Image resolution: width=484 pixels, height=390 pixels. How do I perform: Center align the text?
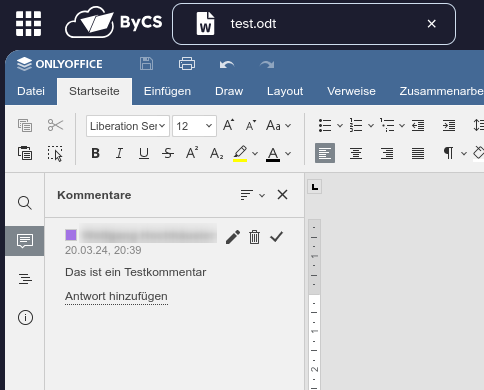pyautogui.click(x=356, y=153)
